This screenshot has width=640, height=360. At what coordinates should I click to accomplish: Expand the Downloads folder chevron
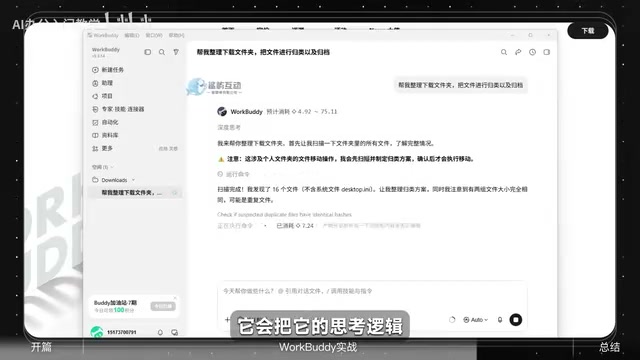tap(133, 180)
